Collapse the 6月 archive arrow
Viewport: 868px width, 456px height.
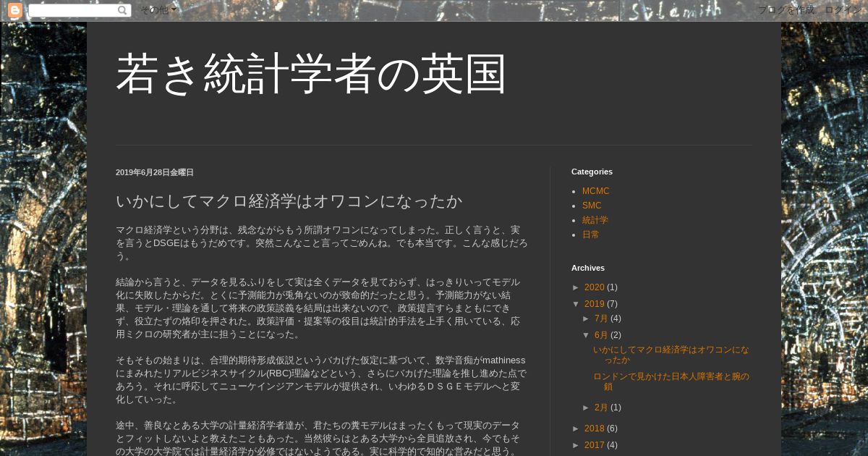(x=587, y=335)
